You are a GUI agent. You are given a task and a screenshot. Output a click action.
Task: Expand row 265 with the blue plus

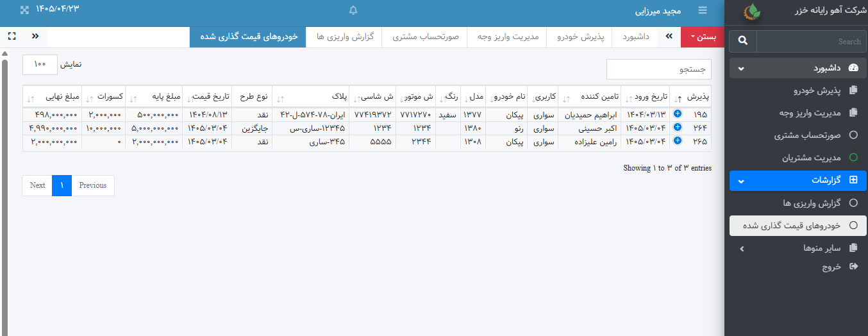pos(678,141)
